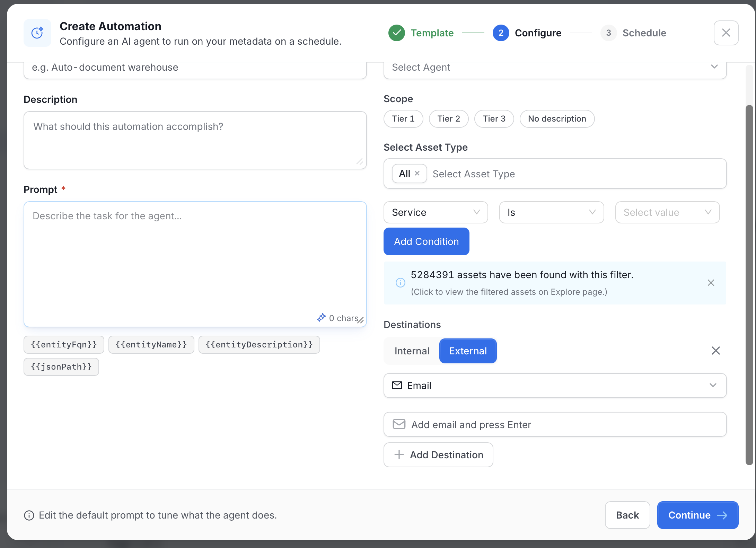The height and width of the screenshot is (548, 756).
Task: Click the step 3 number circle
Action: [x=608, y=33]
